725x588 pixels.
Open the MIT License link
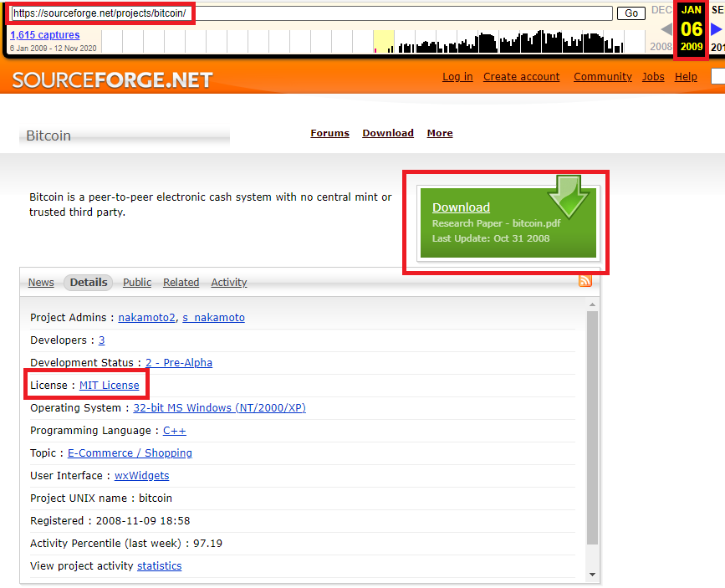[x=109, y=386]
